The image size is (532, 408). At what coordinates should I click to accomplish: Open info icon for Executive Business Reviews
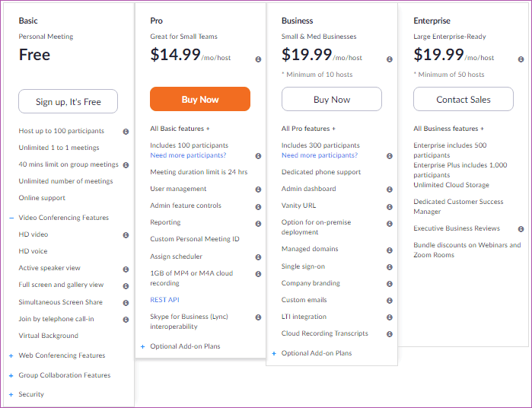pos(521,229)
